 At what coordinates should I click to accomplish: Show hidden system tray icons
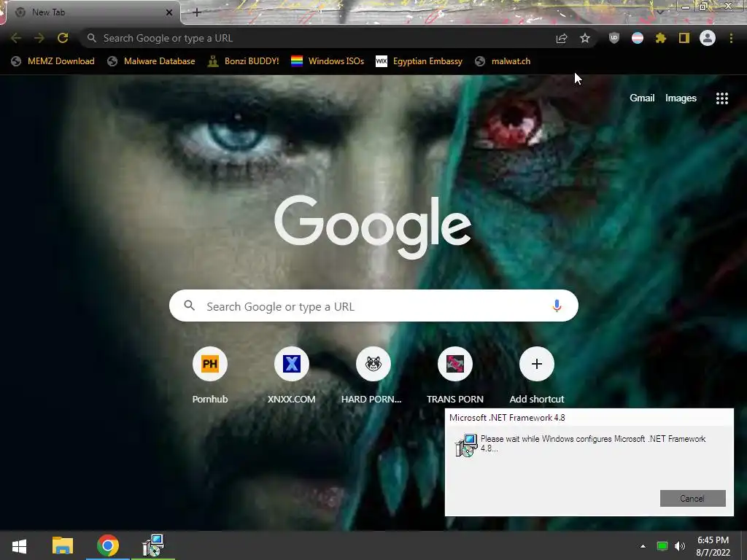tap(643, 546)
